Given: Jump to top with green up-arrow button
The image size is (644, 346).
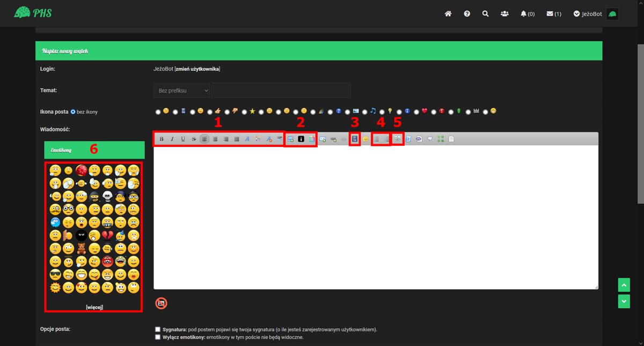Looking at the screenshot, I should (624, 284).
